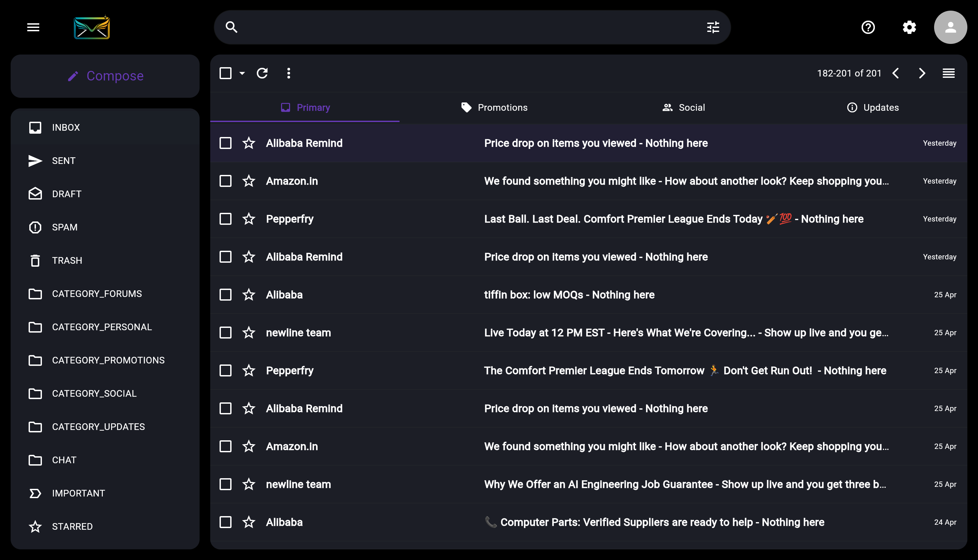Open the Sent folder
Screen dimensions: 978x560
(64, 160)
